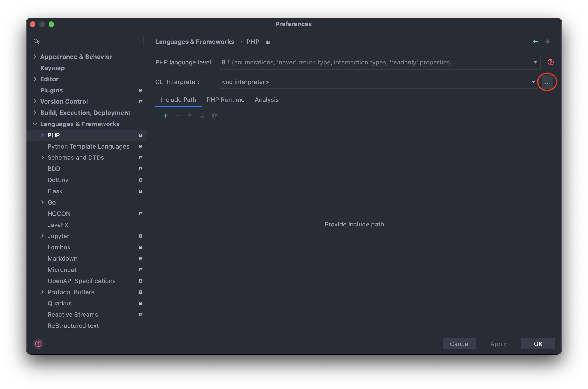The height and width of the screenshot is (389, 588).
Task: Click the add include path button
Action: (x=165, y=116)
